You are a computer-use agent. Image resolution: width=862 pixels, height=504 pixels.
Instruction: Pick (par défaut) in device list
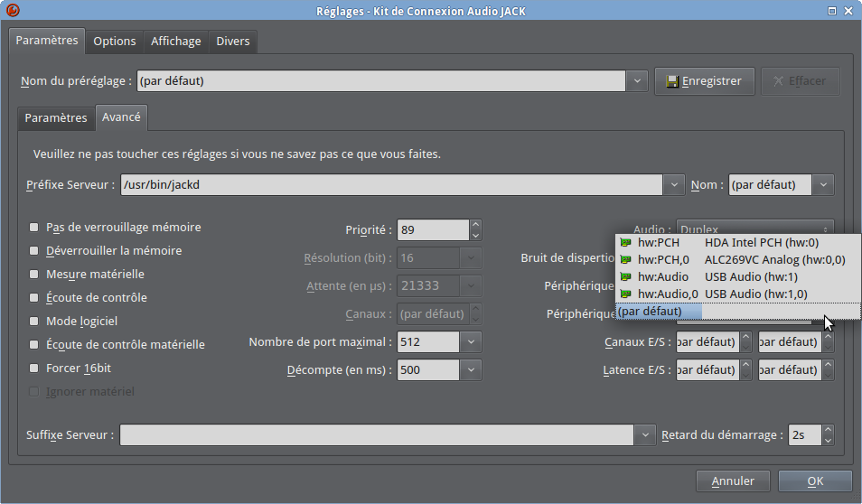737,311
